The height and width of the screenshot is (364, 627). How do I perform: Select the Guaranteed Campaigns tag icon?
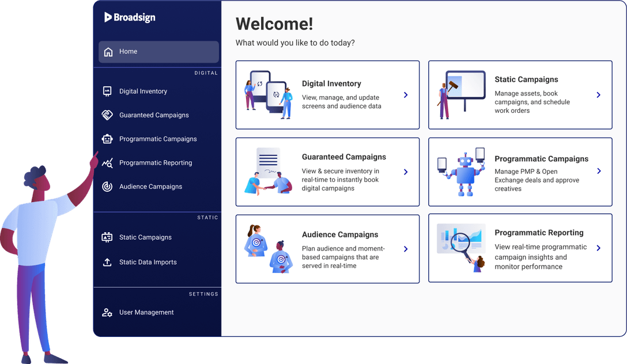coord(107,115)
